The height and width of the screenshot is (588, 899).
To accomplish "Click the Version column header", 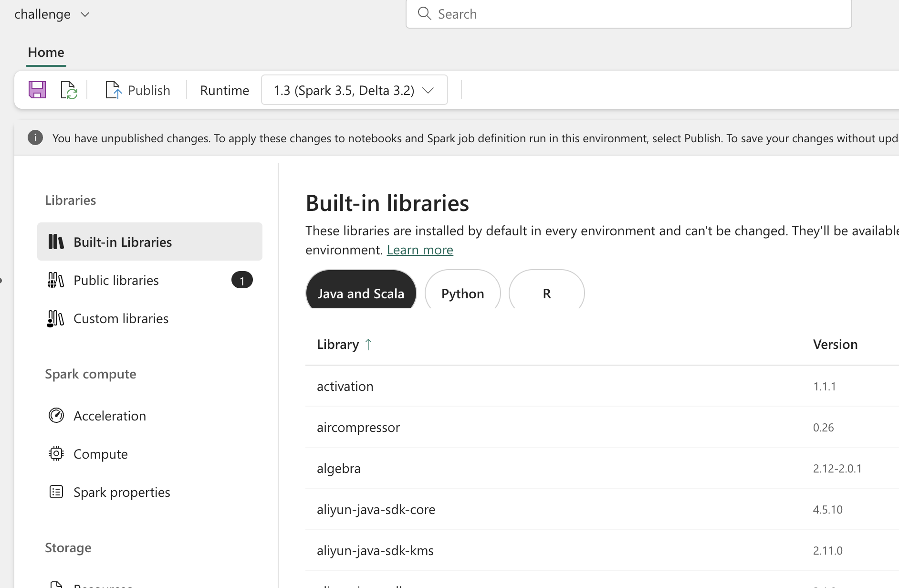I will tap(835, 344).
